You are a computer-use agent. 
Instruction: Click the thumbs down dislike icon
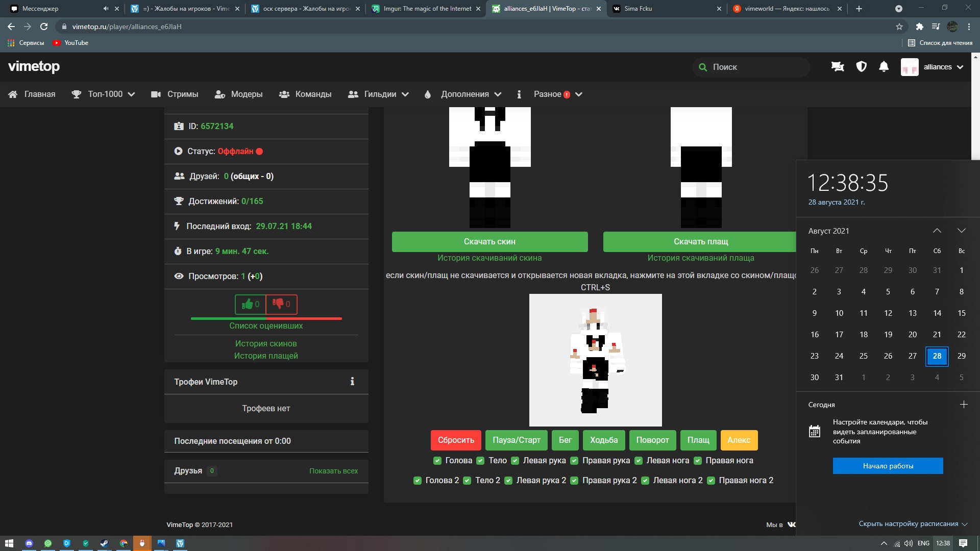point(278,304)
